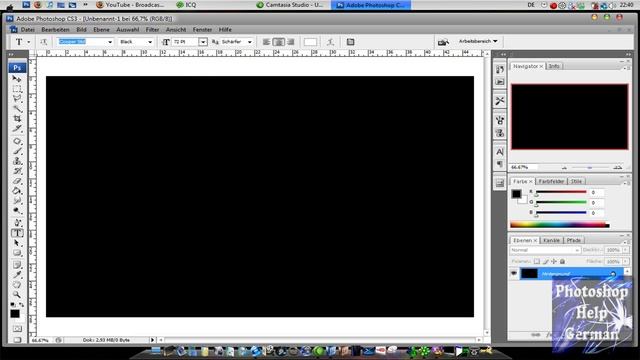Select the Dodge tool
640x360 pixels.
17,211
